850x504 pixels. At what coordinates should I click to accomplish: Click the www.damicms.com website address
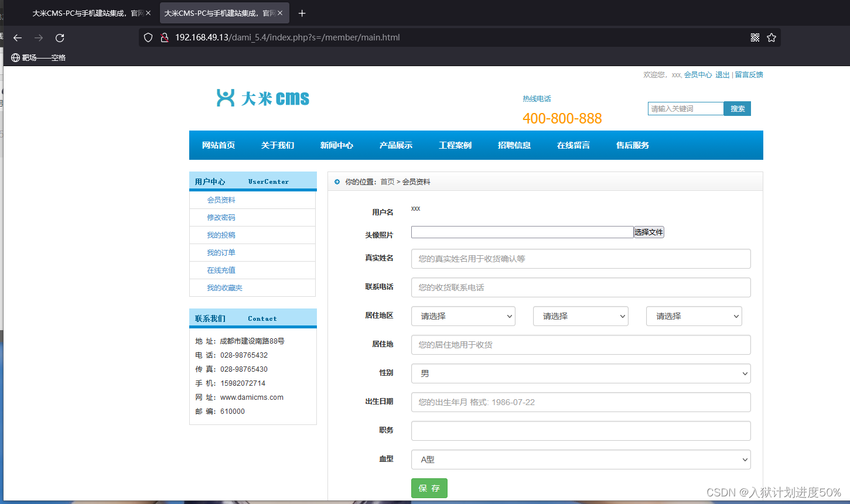pyautogui.click(x=252, y=397)
